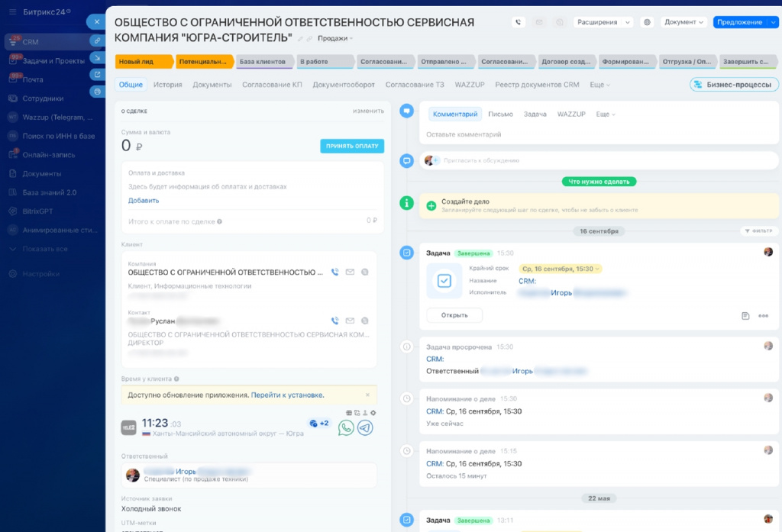
Task: Open Реестр документов CRM tab
Action: pyautogui.click(x=537, y=85)
